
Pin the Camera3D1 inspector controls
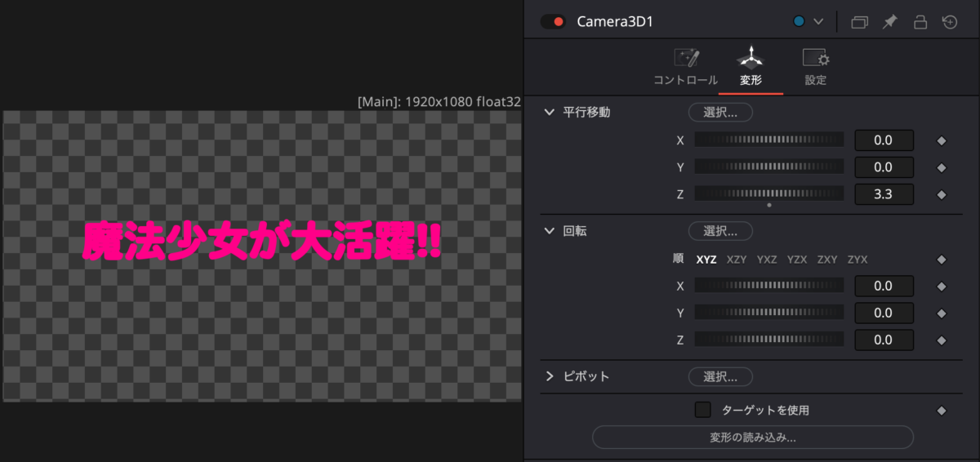(889, 22)
